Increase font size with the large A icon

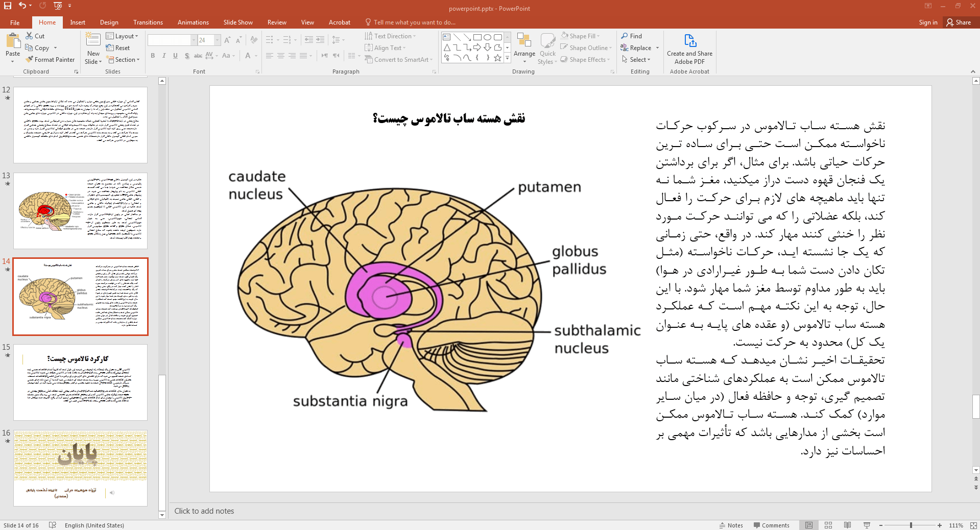click(227, 40)
